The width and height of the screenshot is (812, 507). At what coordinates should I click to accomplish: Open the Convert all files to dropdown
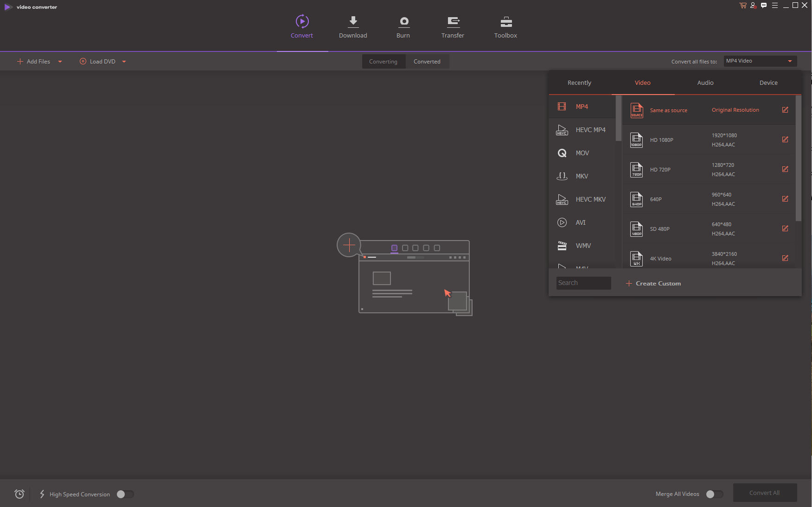760,61
